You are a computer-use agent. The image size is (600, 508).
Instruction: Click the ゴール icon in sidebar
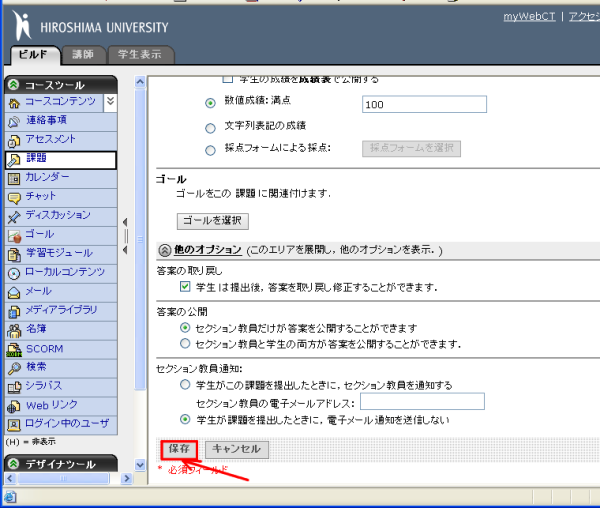click(14, 236)
